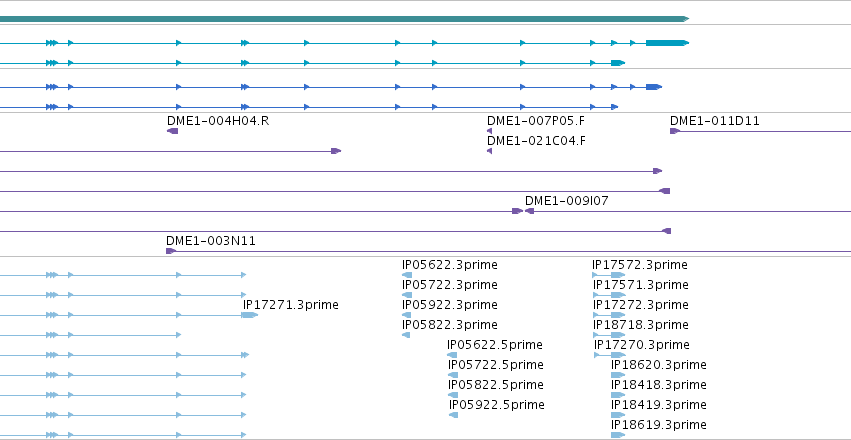Viewport: 851px width, 440px height.
Task: Select the IP18619.3prime feature block
Action: 618,435
